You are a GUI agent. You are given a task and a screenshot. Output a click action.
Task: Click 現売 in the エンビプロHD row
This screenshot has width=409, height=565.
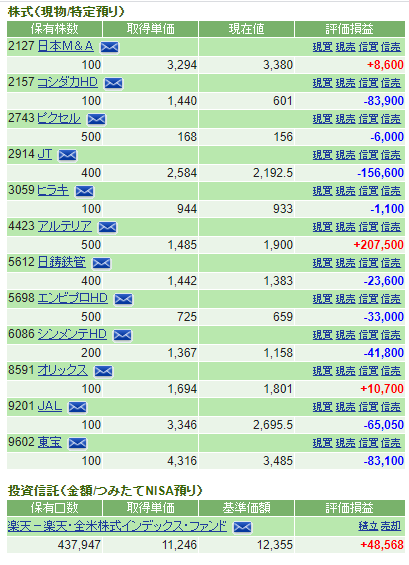tap(345, 299)
